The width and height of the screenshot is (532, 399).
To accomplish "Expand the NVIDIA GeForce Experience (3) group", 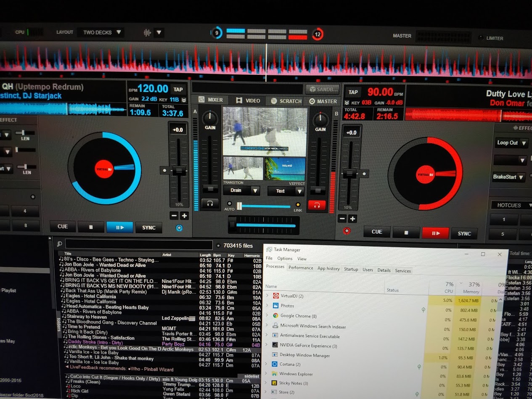I will [267, 345].
